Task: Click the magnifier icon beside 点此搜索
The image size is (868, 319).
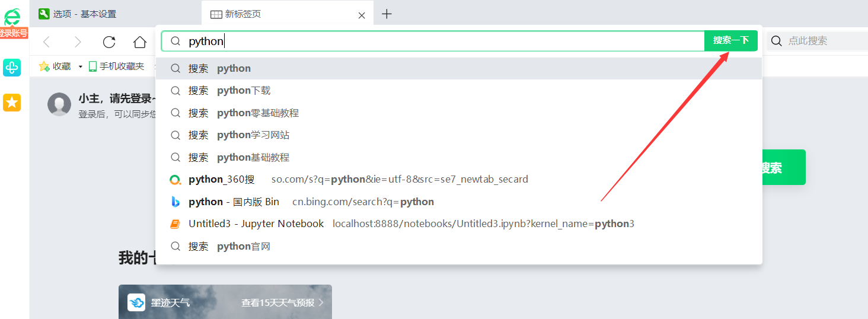Action: [776, 41]
